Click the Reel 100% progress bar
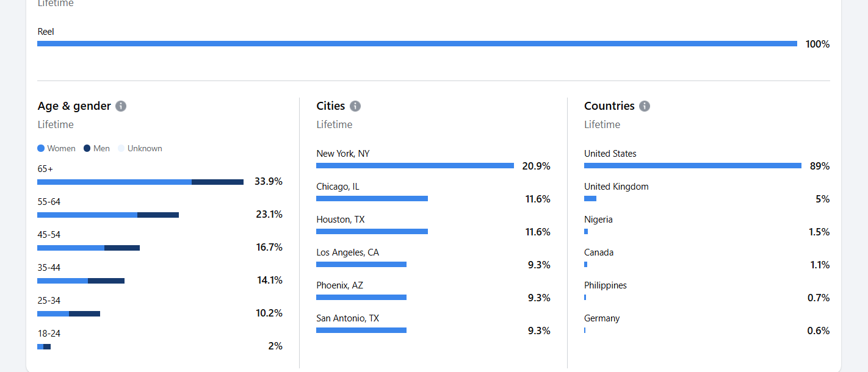The width and height of the screenshot is (868, 372). click(417, 44)
